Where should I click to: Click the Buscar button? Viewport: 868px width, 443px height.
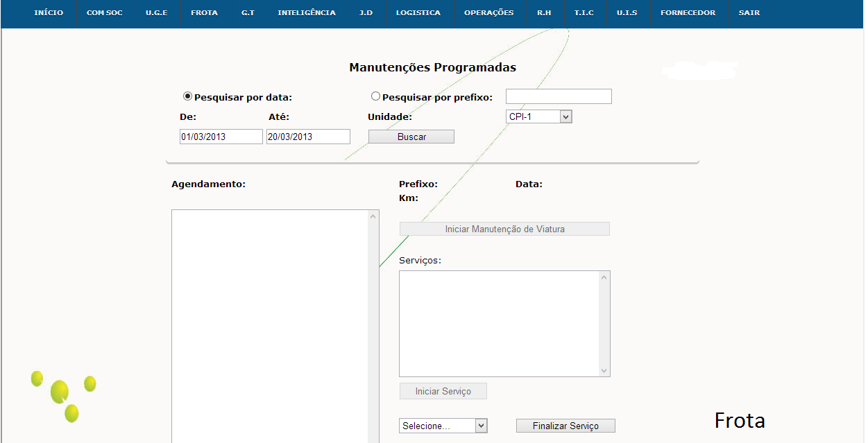pyautogui.click(x=411, y=137)
